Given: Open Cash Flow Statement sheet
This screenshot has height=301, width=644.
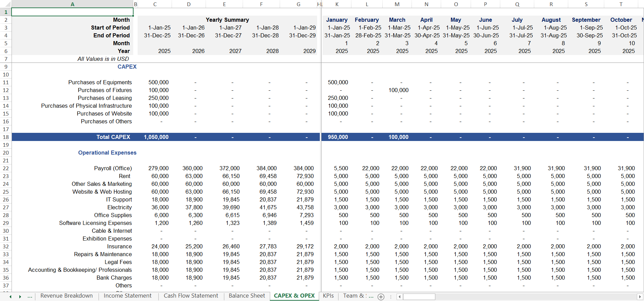Looking at the screenshot, I should click(x=191, y=296).
